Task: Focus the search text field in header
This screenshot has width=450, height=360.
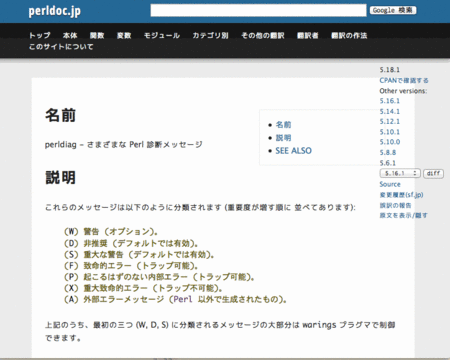Action: (x=258, y=10)
